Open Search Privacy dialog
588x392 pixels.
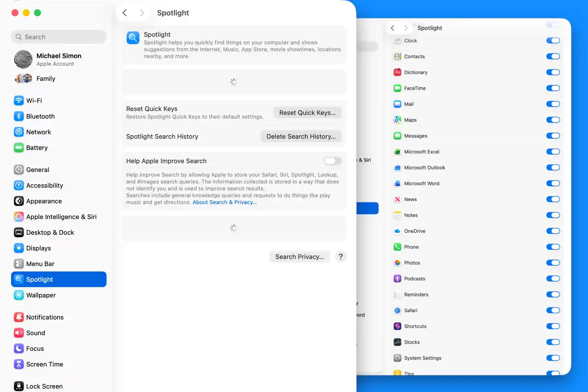tap(299, 256)
